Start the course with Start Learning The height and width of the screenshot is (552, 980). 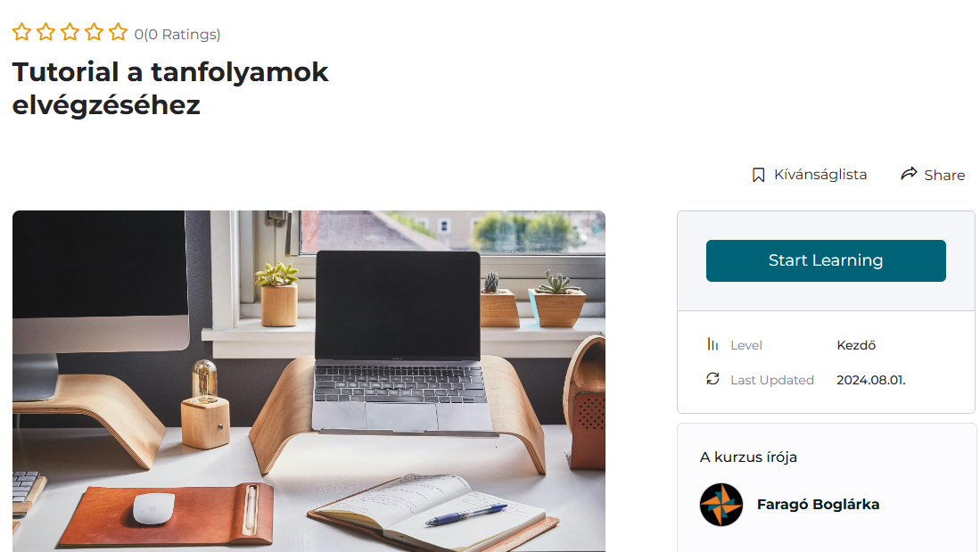coord(826,260)
